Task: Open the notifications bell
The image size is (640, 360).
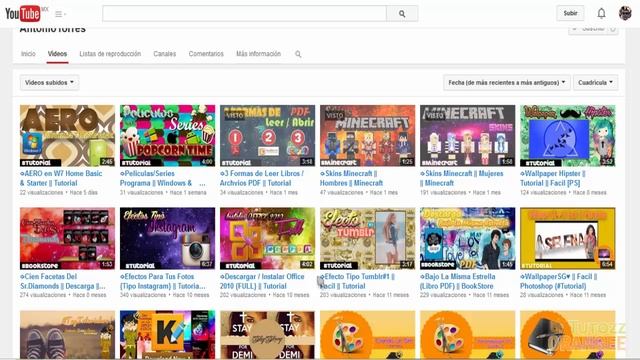Action: click(x=601, y=13)
